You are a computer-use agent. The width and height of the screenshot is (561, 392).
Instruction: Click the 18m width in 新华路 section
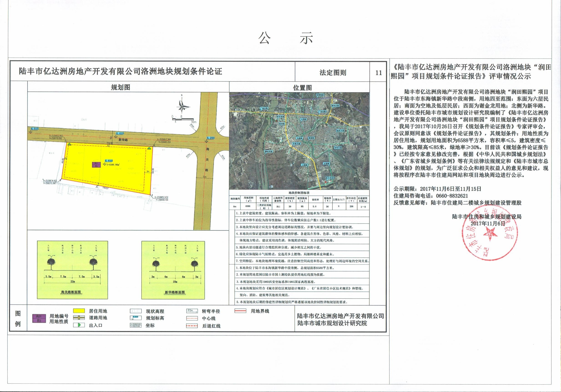click(x=175, y=281)
